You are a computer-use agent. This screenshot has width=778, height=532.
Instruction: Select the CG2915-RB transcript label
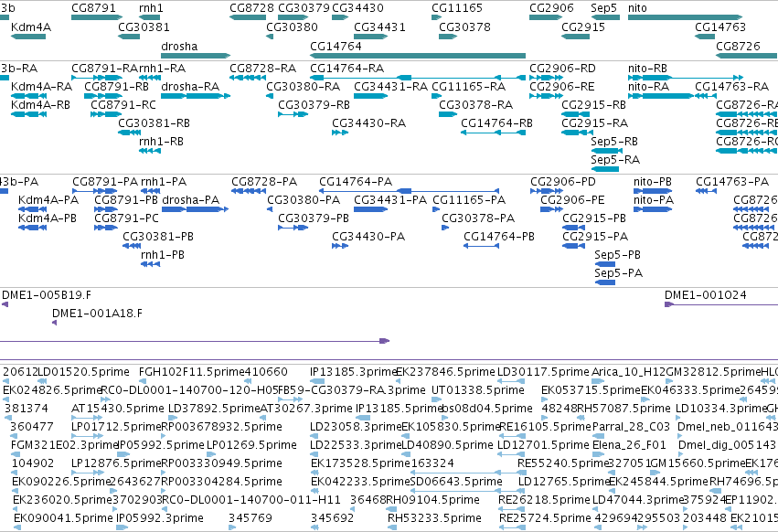(x=594, y=105)
